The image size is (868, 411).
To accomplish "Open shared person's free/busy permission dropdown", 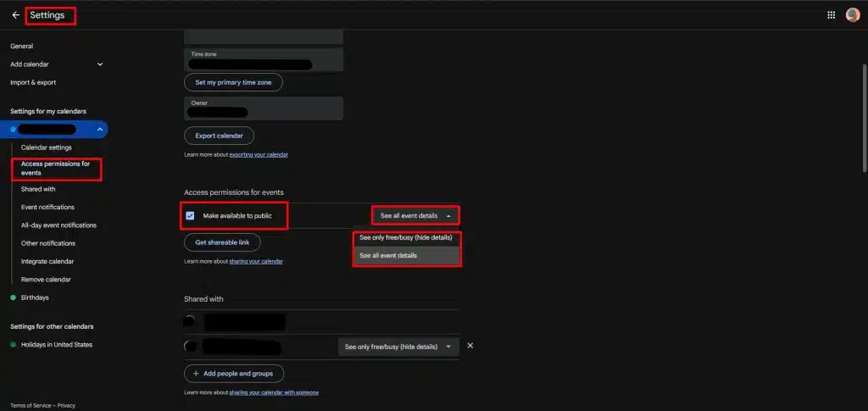I will coord(398,347).
